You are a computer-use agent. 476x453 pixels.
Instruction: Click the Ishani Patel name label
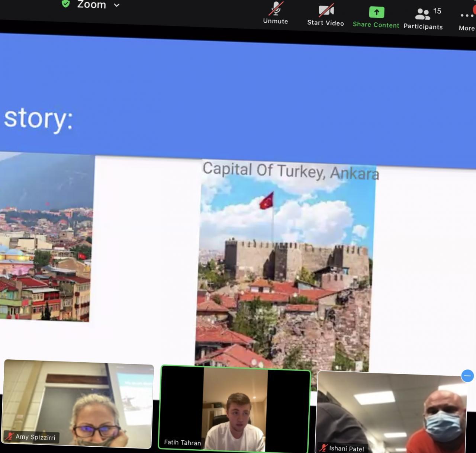(x=347, y=449)
